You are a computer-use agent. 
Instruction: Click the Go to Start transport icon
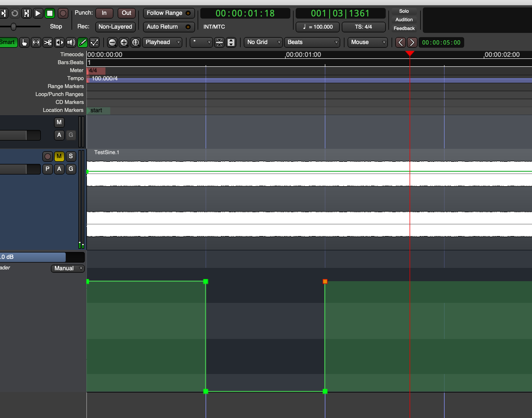click(4, 13)
